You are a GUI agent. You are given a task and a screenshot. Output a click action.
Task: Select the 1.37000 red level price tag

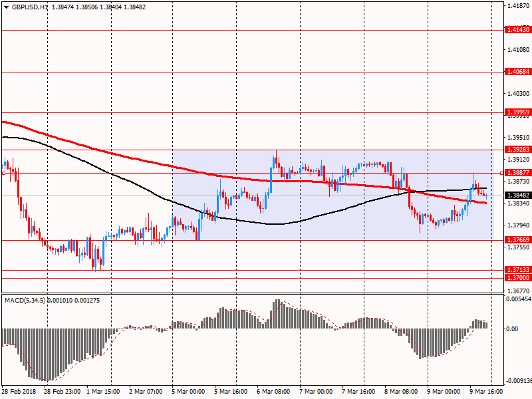tap(518, 278)
